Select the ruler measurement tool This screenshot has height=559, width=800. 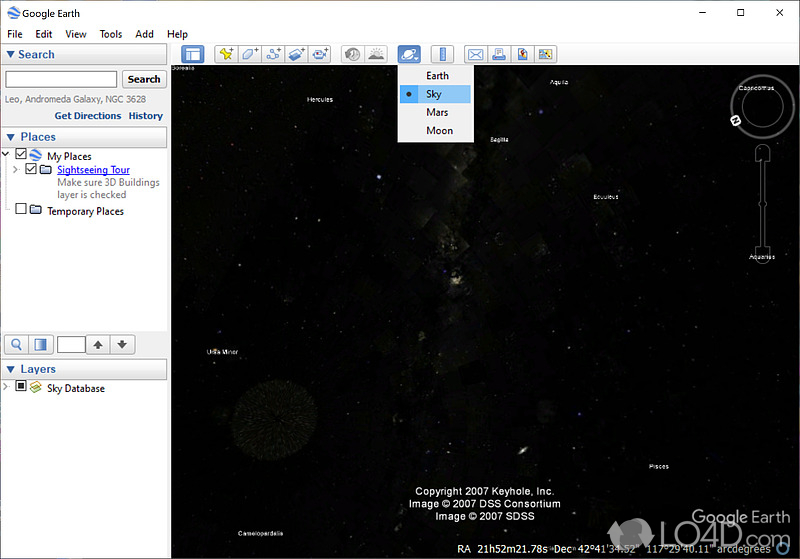[442, 54]
